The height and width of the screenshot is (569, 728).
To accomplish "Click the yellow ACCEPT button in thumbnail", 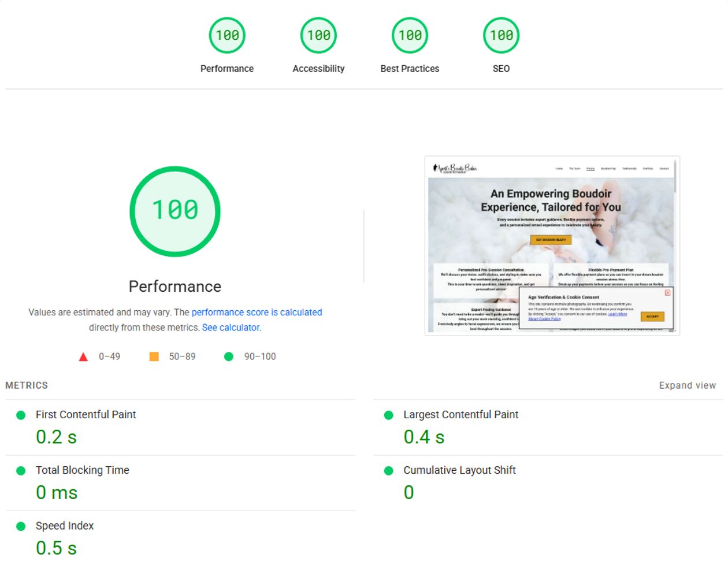I will tap(652, 317).
